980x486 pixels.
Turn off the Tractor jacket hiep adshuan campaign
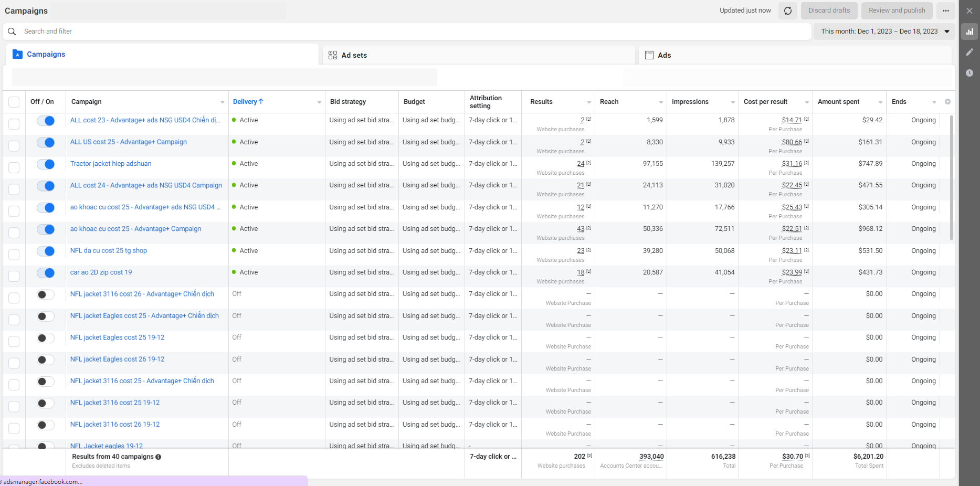tap(46, 164)
